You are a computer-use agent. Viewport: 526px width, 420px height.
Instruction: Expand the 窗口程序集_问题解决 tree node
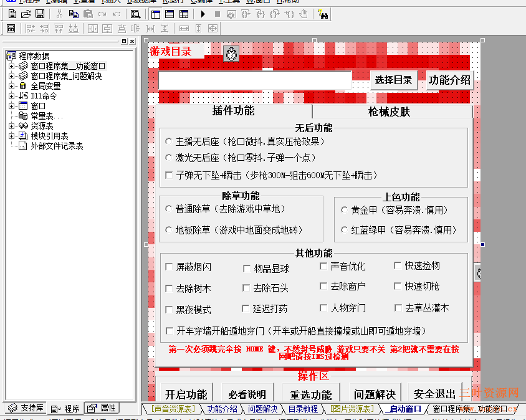point(11,76)
